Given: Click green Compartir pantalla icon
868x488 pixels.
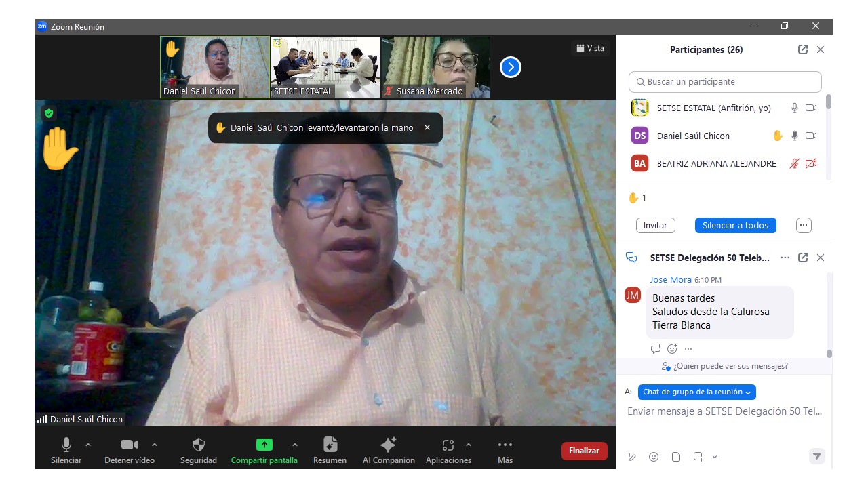Looking at the screenshot, I should 264,445.
